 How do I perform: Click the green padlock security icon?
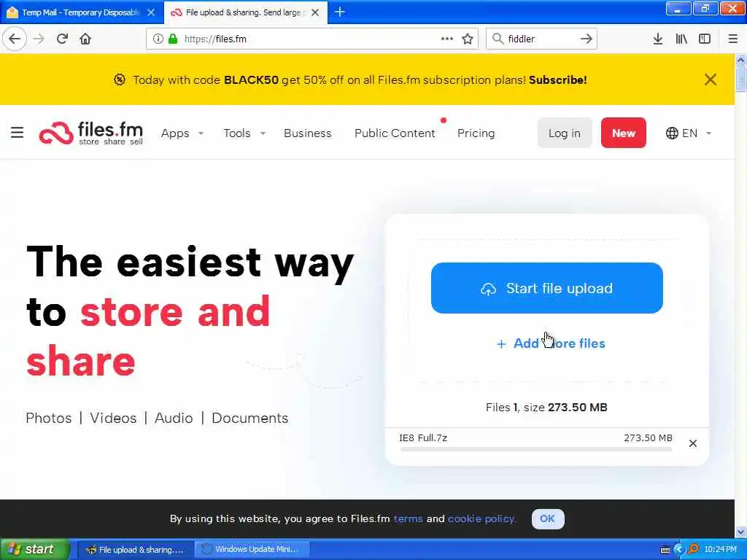173,39
